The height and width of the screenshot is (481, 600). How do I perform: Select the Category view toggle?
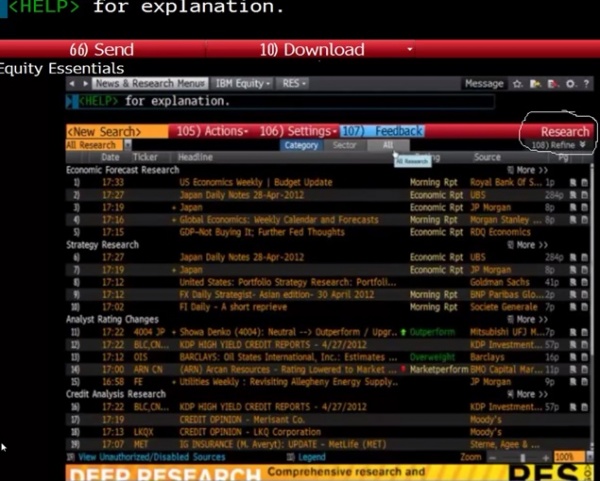coord(301,145)
